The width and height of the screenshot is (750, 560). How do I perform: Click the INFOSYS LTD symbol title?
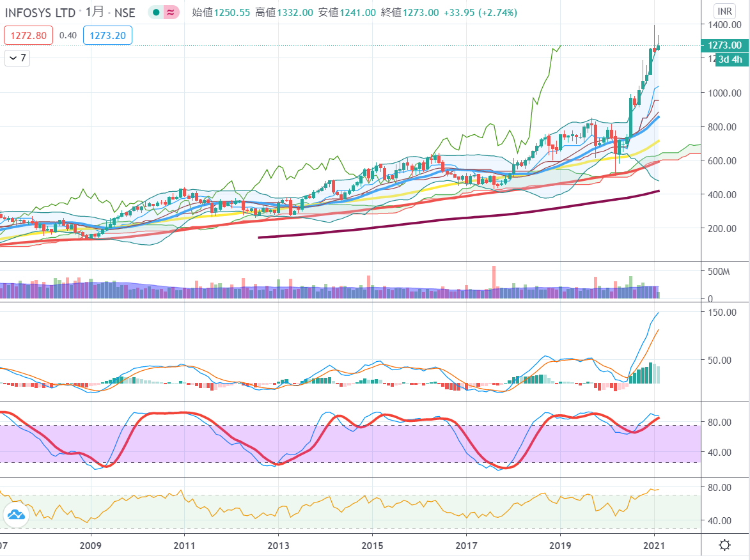pos(40,12)
